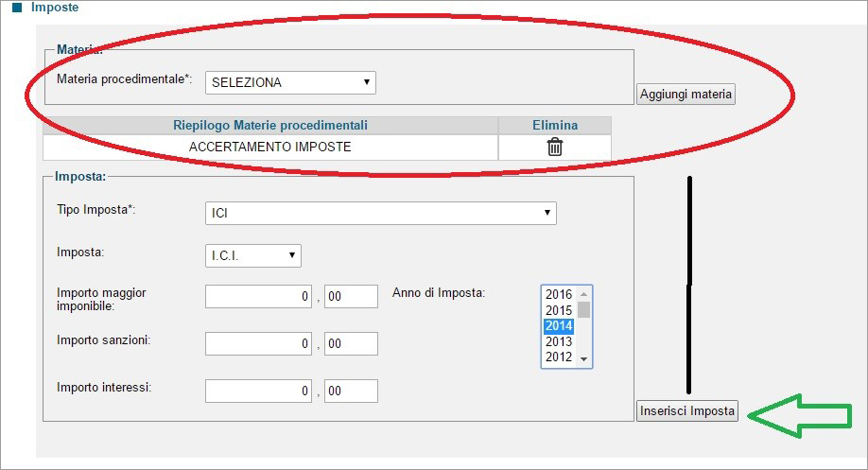The width and height of the screenshot is (868, 470).
Task: Open the Materia procedimentale SELEZIONA dropdown
Action: pos(290,82)
